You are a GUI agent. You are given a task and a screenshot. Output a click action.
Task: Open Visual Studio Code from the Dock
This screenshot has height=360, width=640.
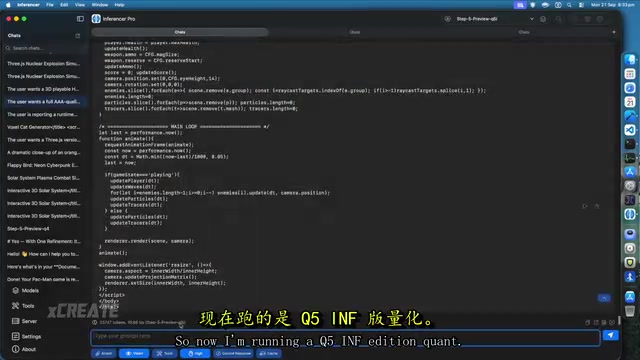click(x=630, y=130)
